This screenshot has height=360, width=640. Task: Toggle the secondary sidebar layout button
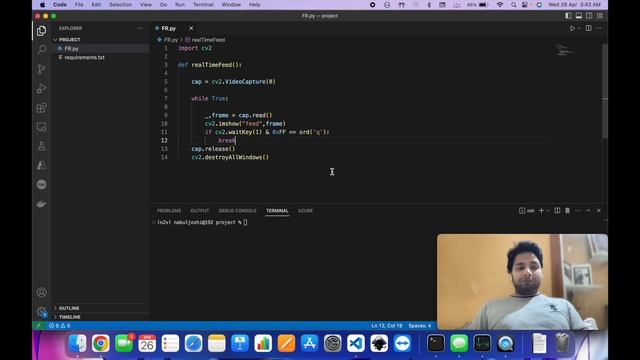589,16
